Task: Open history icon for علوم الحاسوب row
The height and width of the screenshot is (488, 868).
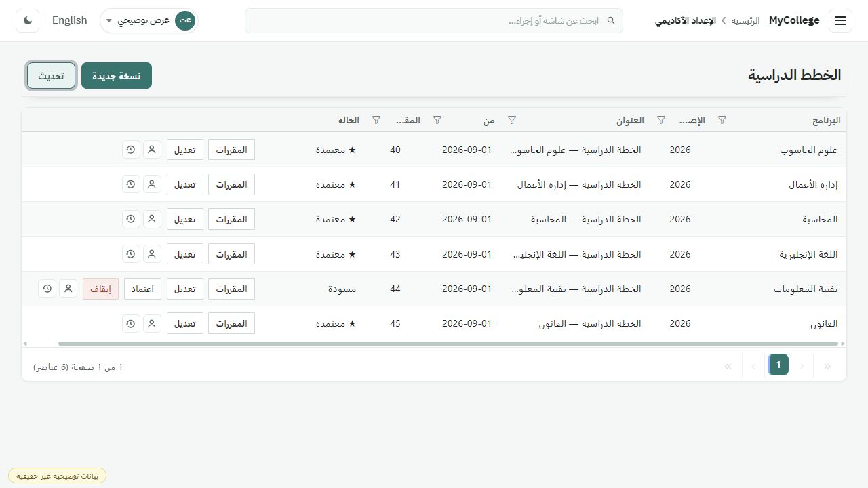Action: tap(131, 150)
